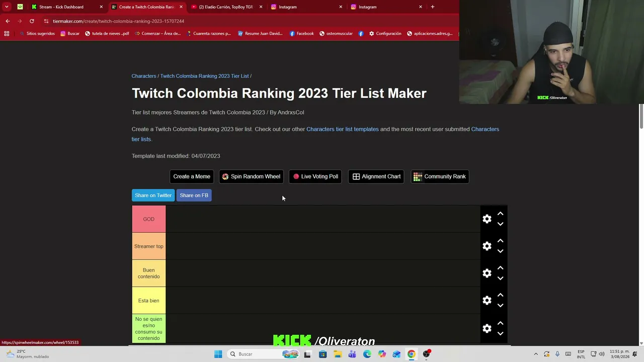Open File Explorer from the taskbar
Screen dimensions: 644x362
(x=338, y=354)
